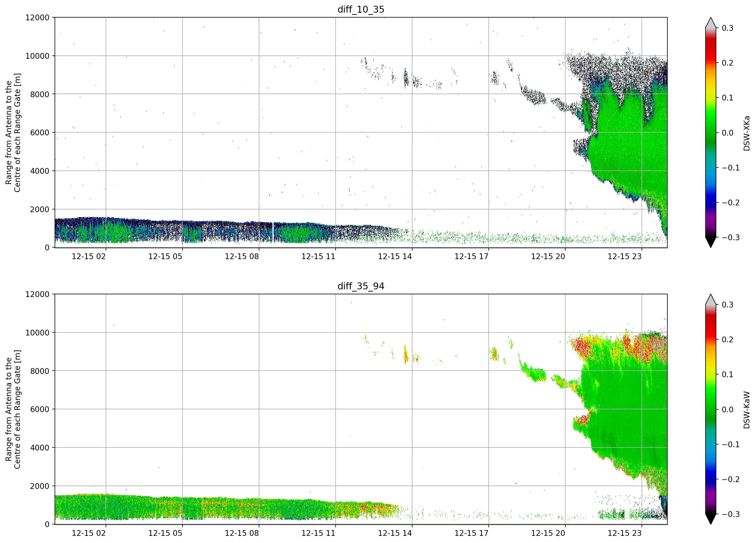Click '12-15 05' on the diff_10_35 x-axis
Viewport: 756px width, 543px height.
(165, 256)
